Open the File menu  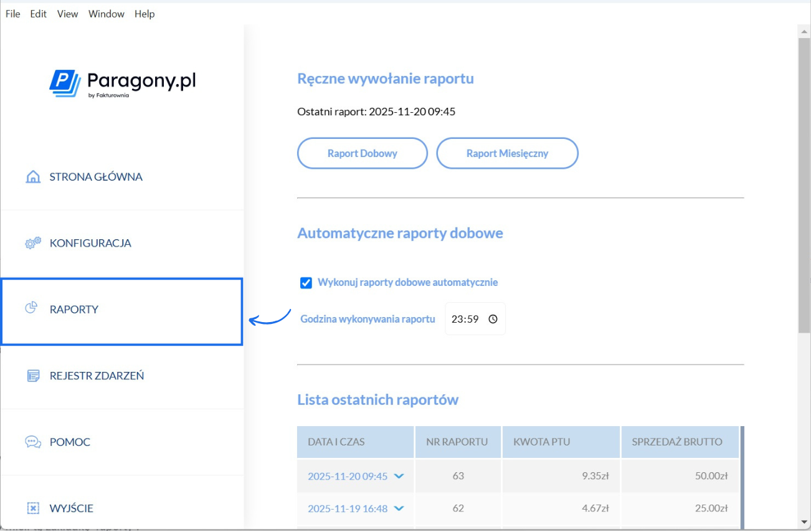point(12,14)
